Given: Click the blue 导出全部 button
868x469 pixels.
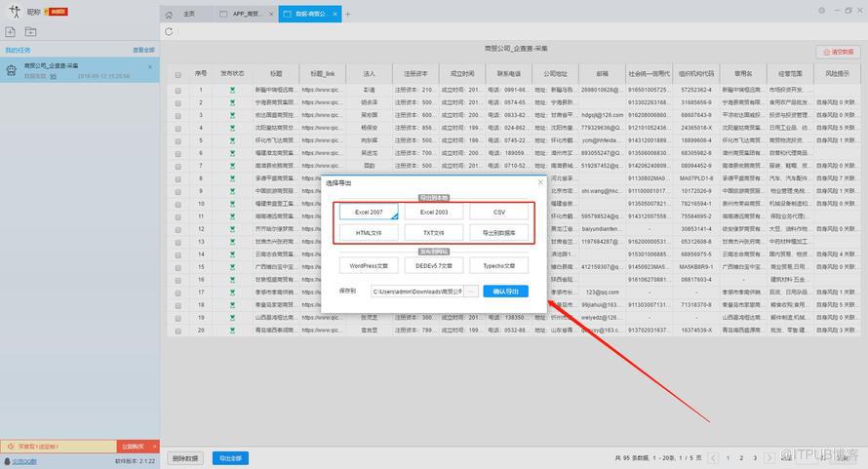Looking at the screenshot, I should 230,458.
